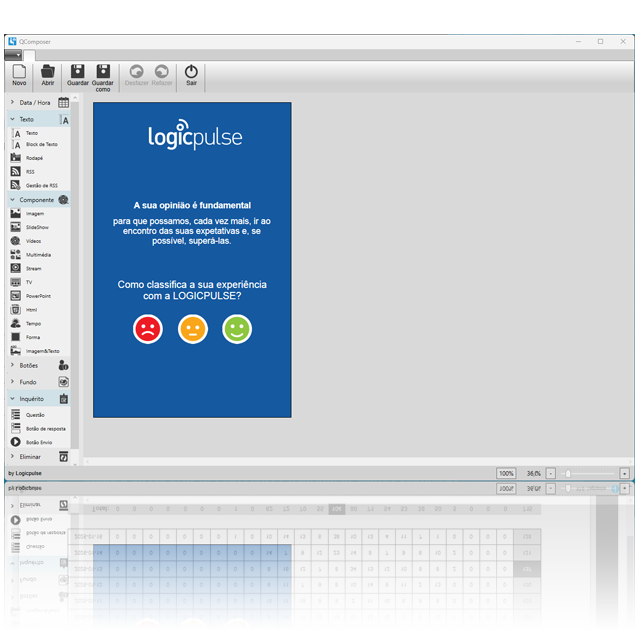Insert a Block de Texto component

pos(42,144)
